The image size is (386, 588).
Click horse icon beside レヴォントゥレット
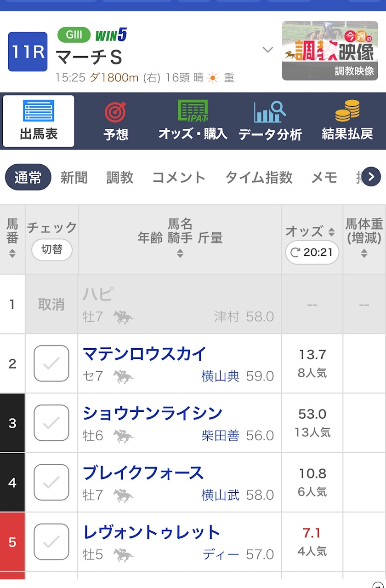click(x=124, y=555)
